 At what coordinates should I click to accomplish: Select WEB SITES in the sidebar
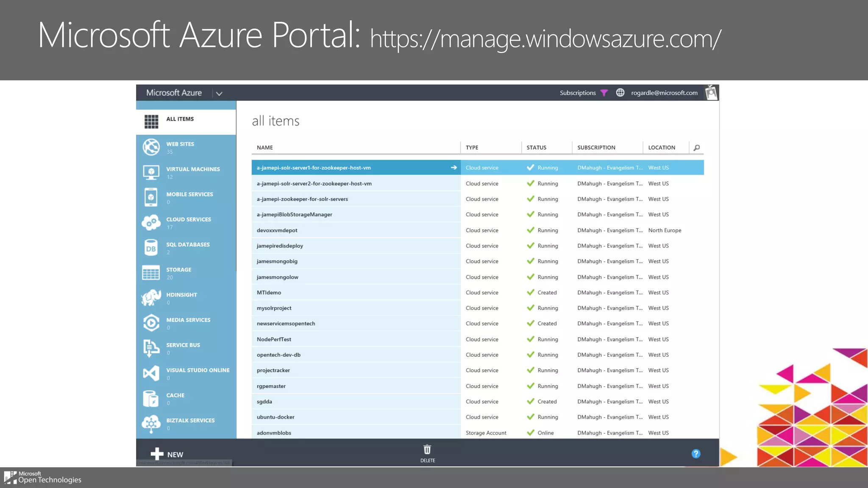pyautogui.click(x=180, y=144)
